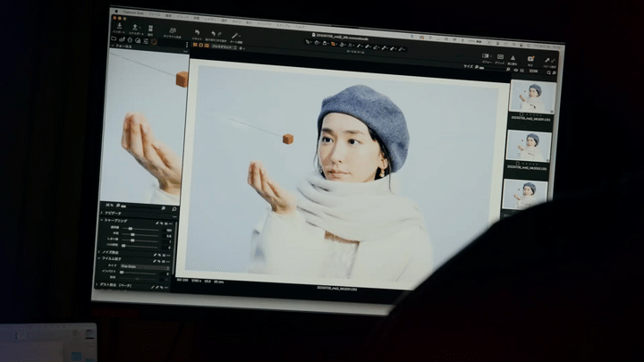Open the Fine Grain type dropdown
The width and height of the screenshot is (644, 362).
tap(144, 265)
